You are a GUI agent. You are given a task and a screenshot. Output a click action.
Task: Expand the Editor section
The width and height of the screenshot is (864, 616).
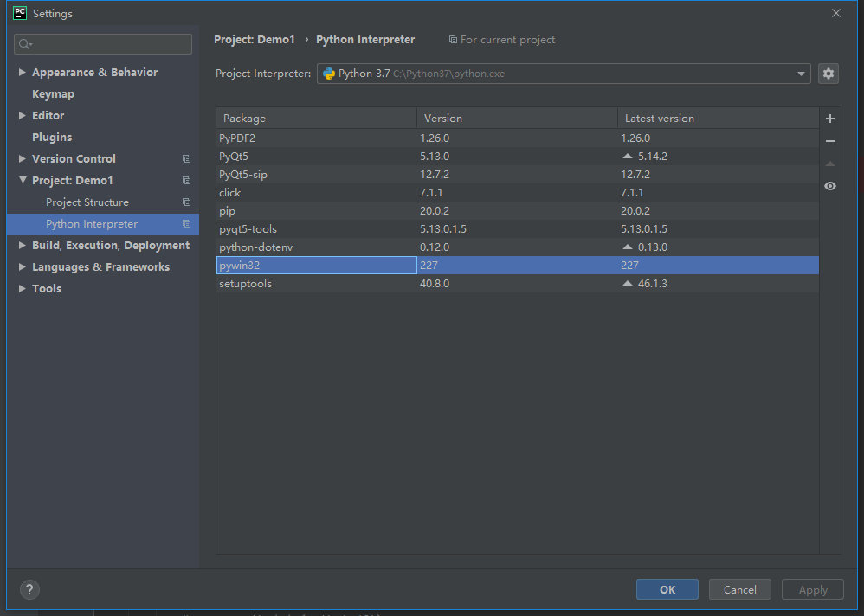pos(22,115)
